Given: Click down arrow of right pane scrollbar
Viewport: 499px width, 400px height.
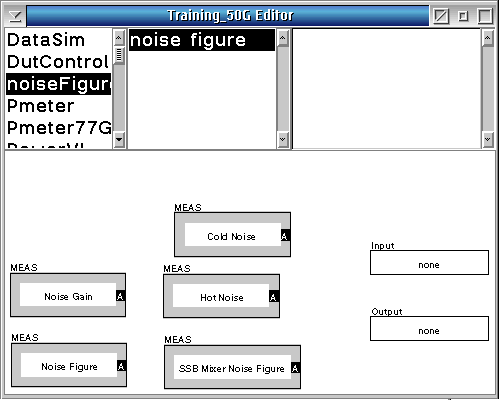Looking at the screenshot, I should [x=488, y=139].
